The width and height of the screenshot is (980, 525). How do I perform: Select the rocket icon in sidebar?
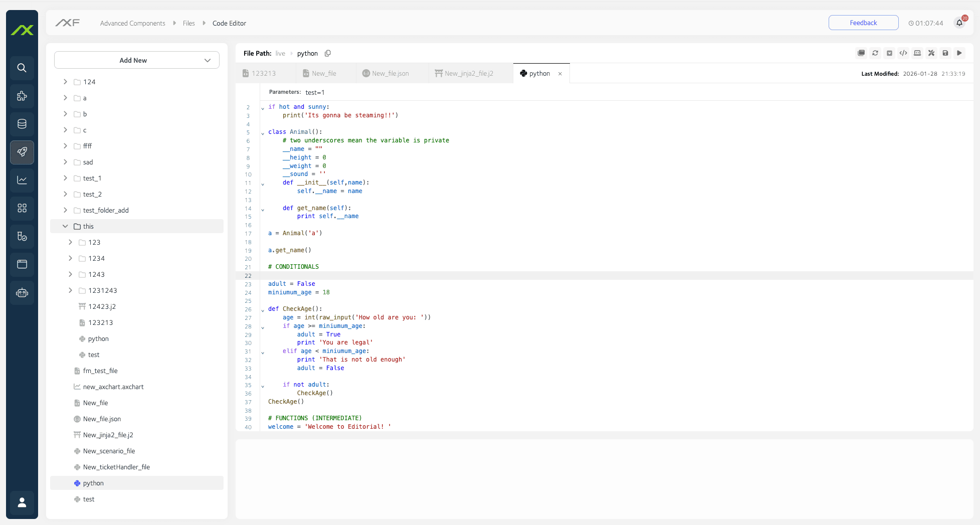pos(22,152)
